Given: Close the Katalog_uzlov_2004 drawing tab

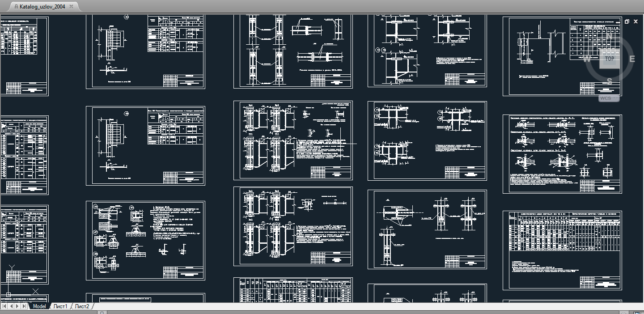Looking at the screenshot, I should [x=71, y=7].
